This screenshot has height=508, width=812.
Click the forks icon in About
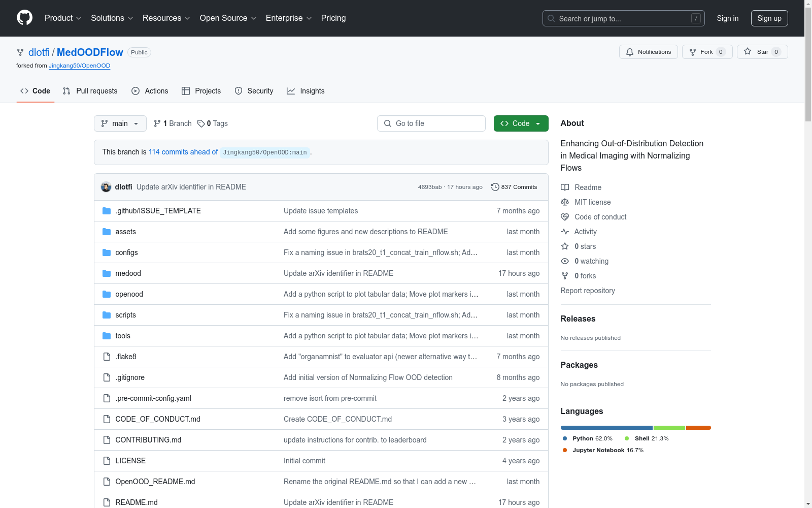(x=565, y=276)
